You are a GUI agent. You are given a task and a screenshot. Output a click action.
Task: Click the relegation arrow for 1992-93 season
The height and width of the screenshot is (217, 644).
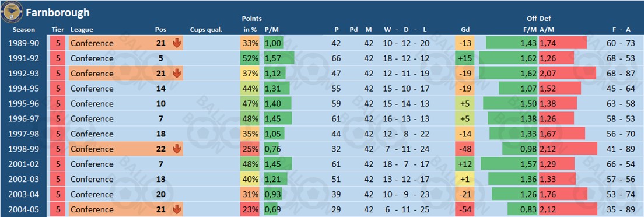coord(177,73)
